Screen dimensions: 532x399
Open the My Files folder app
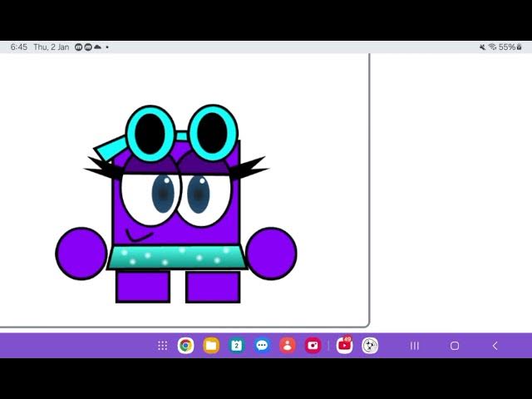pos(211,346)
